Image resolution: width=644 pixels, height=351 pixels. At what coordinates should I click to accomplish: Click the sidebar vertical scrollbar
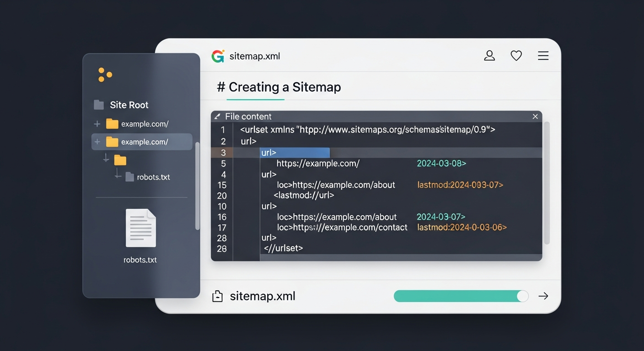(197, 185)
